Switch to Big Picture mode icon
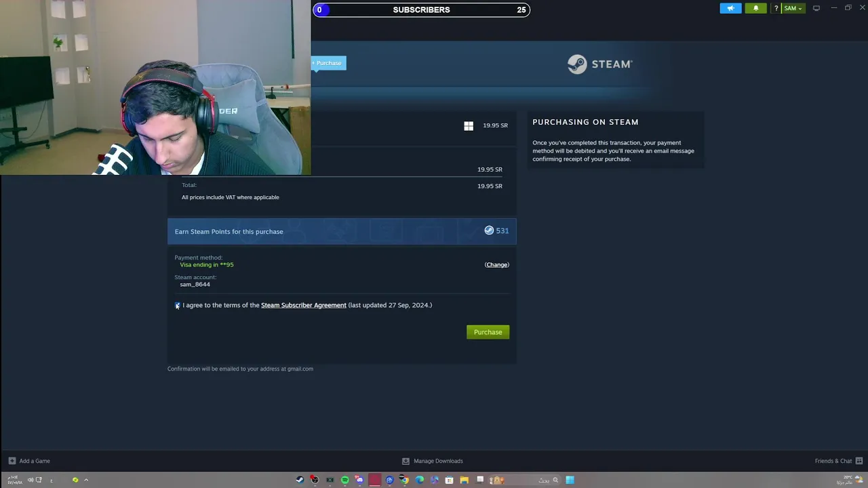Image resolution: width=868 pixels, height=488 pixels. coord(816,8)
